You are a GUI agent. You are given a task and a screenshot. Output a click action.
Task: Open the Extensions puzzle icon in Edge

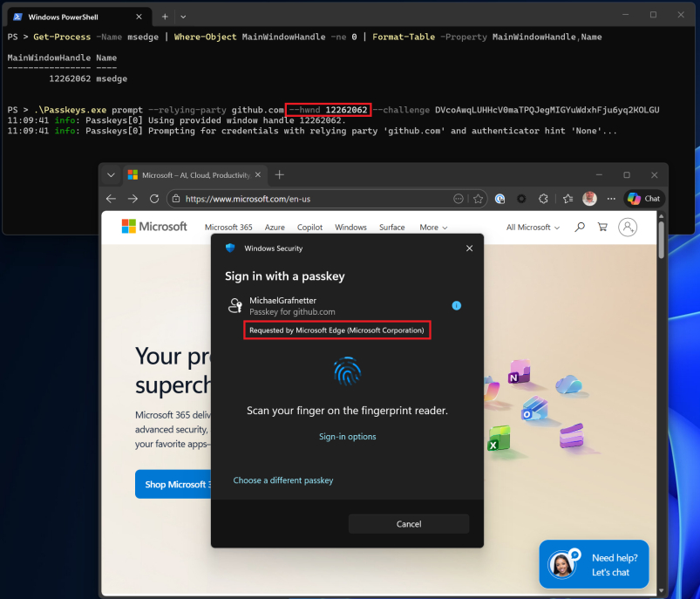click(x=543, y=199)
